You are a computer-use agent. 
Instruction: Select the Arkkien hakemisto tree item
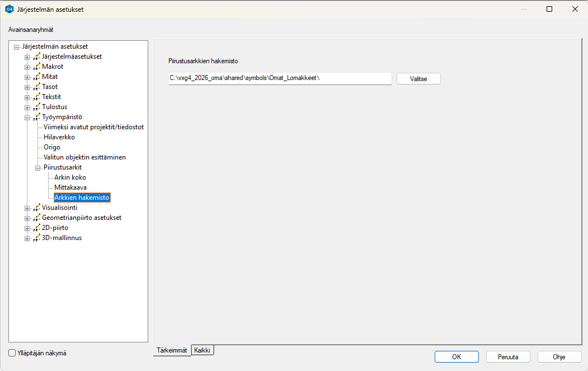coord(82,198)
